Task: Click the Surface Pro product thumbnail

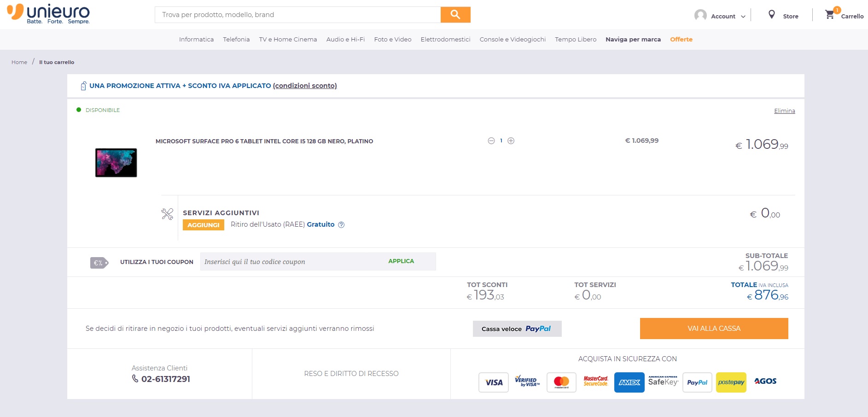Action: 116,163
